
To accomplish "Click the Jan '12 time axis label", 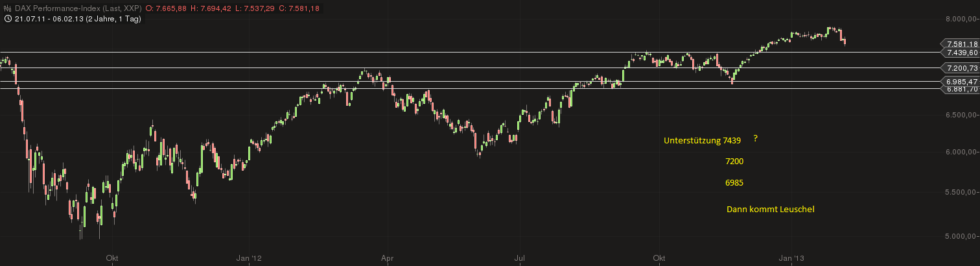I will pos(248,258).
